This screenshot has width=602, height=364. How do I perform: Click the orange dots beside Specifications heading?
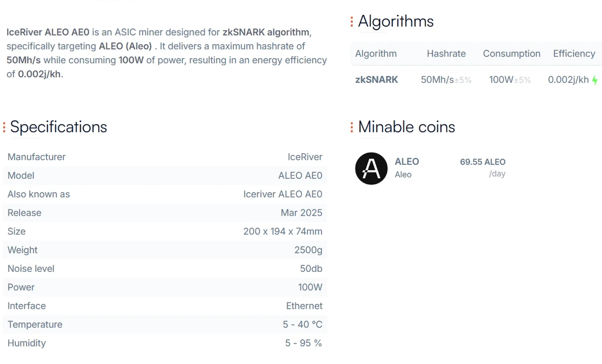[4, 127]
